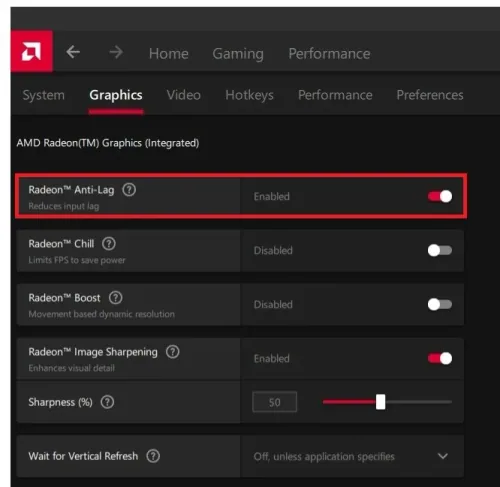
Task: Turn off Radeon Image Sharpening toggle
Action: pyautogui.click(x=440, y=358)
